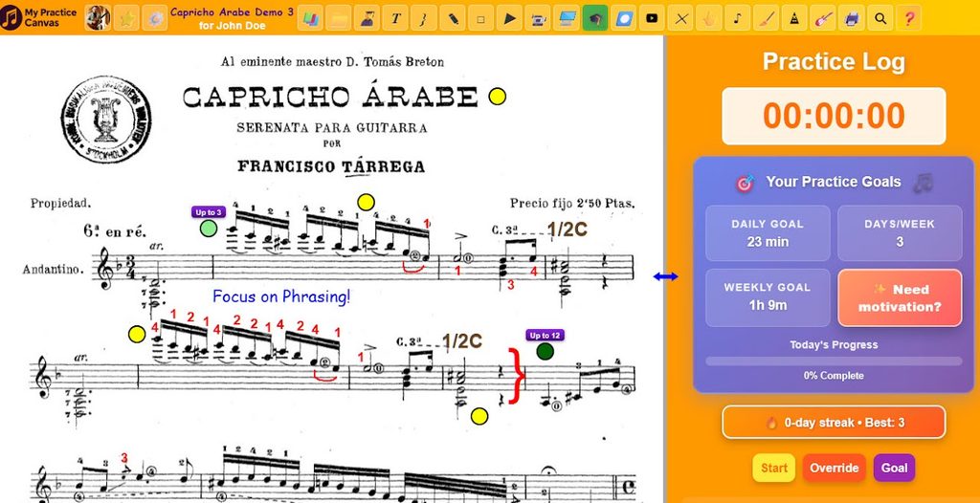Open the folder icon in toolbar
The image size is (980, 503).
(x=339, y=17)
